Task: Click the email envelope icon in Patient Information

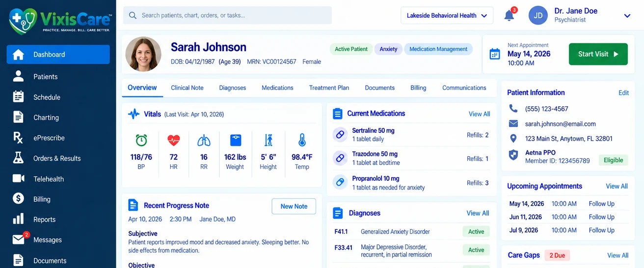Action: coord(513,123)
